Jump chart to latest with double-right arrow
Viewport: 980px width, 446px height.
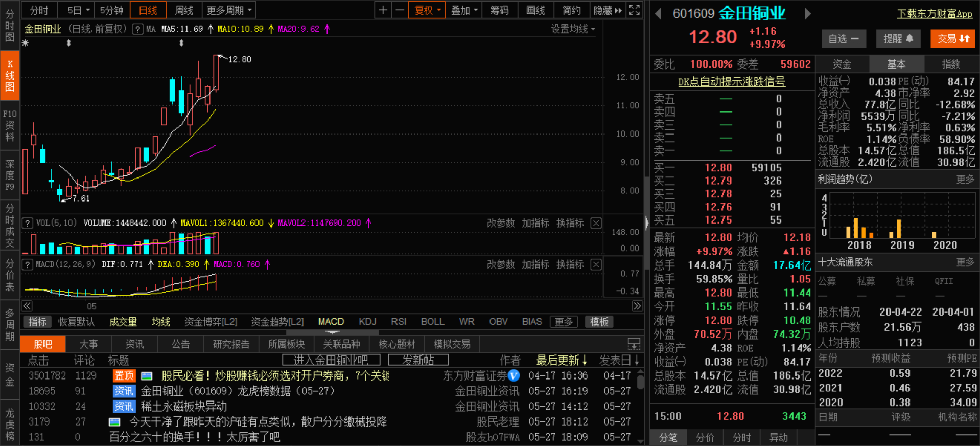pos(637,306)
